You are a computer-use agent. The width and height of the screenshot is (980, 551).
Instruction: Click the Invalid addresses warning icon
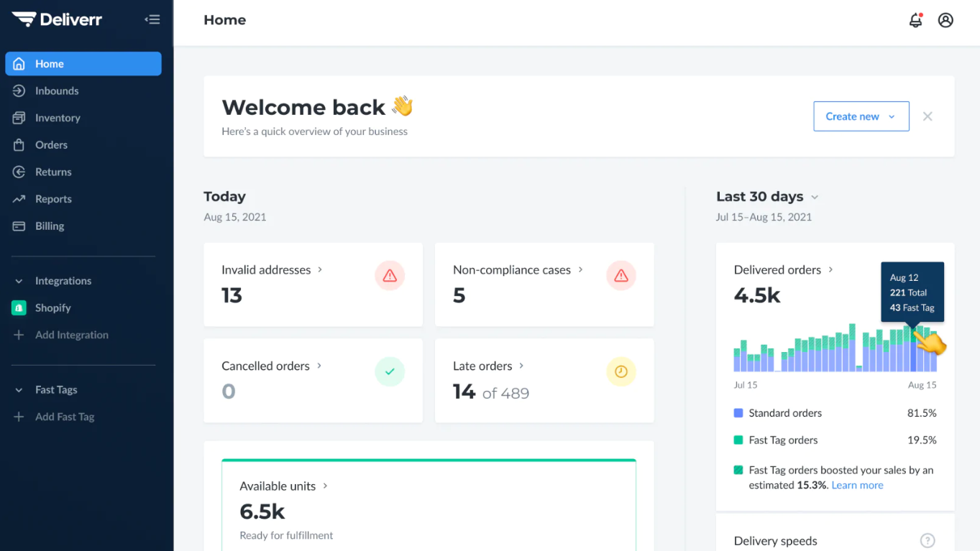point(389,275)
